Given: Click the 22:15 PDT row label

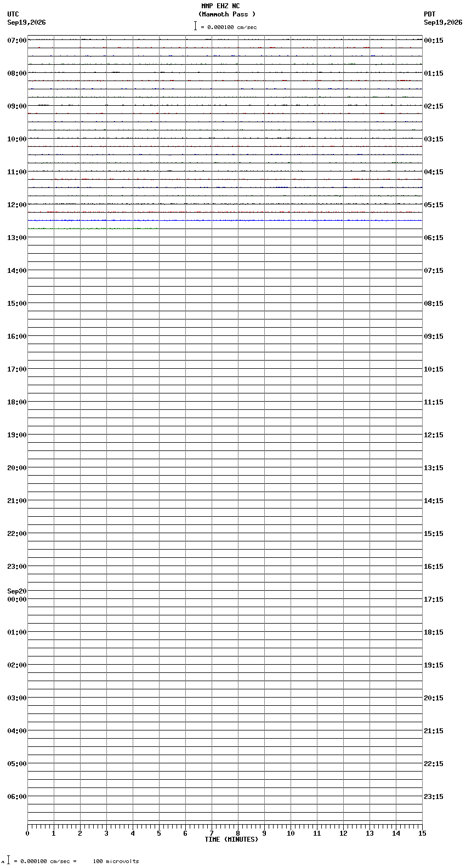Looking at the screenshot, I should pos(434,764).
